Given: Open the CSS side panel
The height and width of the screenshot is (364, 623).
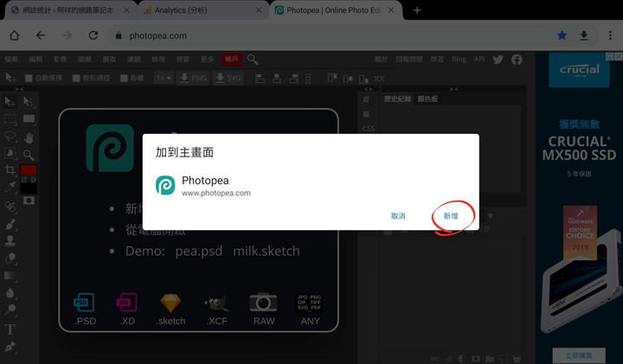Looking at the screenshot, I should (x=369, y=129).
